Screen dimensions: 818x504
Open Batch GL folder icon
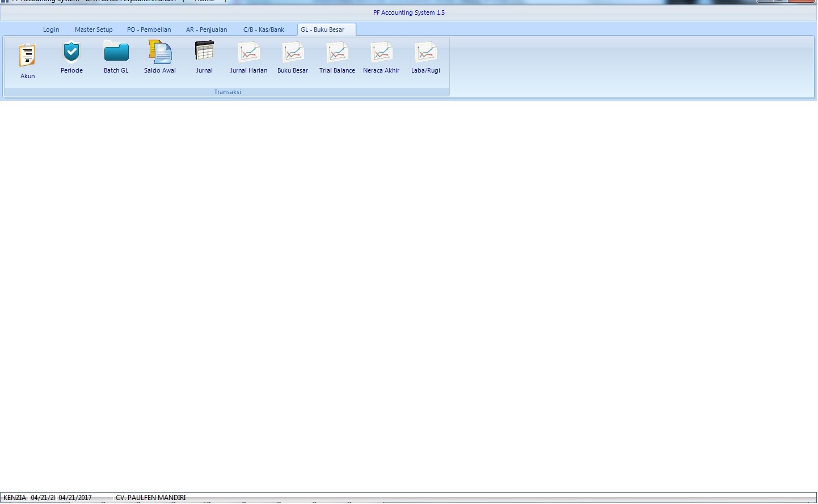pos(116,53)
